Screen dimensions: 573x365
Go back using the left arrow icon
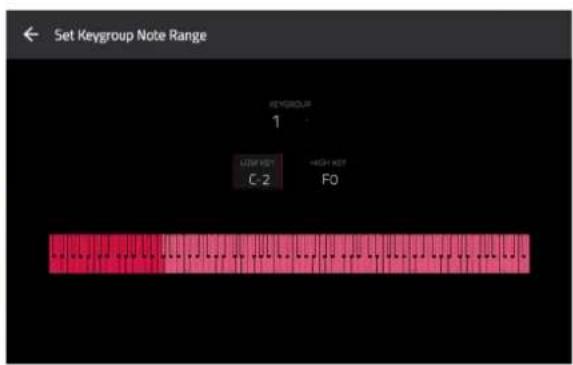pyautogui.click(x=31, y=35)
